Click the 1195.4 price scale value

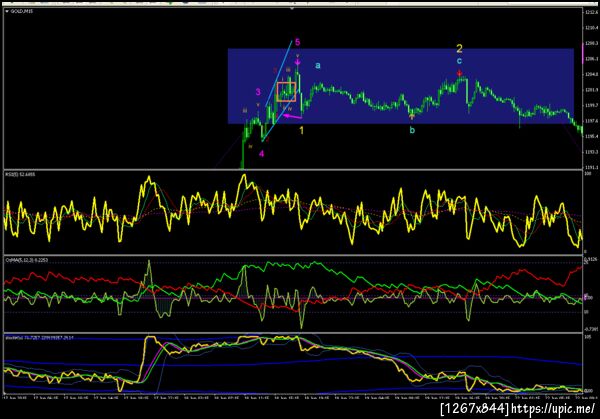coord(591,136)
